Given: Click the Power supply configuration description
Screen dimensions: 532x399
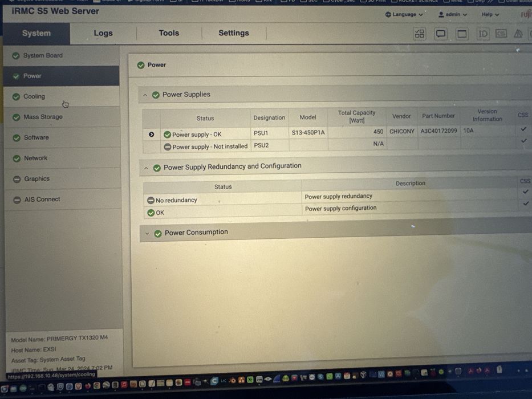Looking at the screenshot, I should (x=340, y=208).
